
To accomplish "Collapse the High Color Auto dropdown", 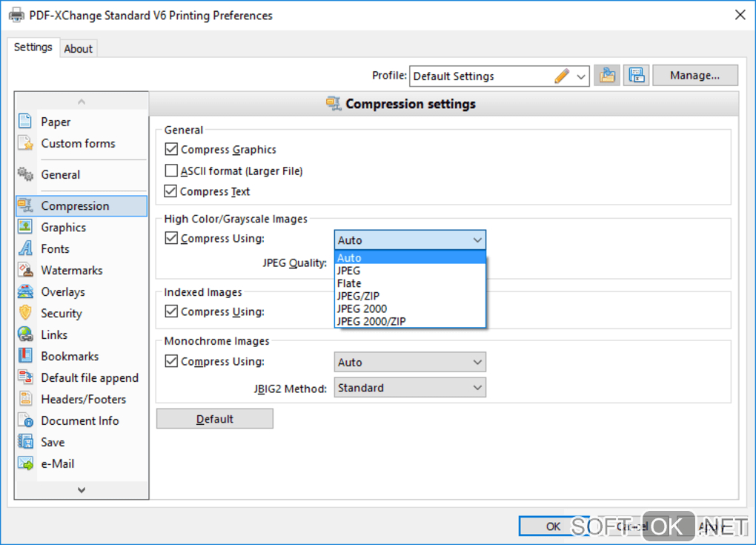I will (x=410, y=240).
